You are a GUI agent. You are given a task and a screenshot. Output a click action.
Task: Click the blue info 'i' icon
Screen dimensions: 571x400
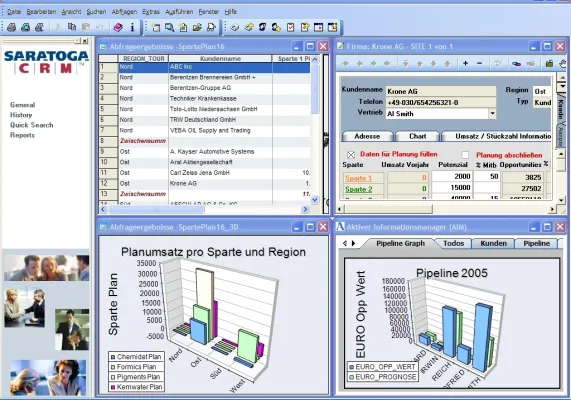click(133, 27)
